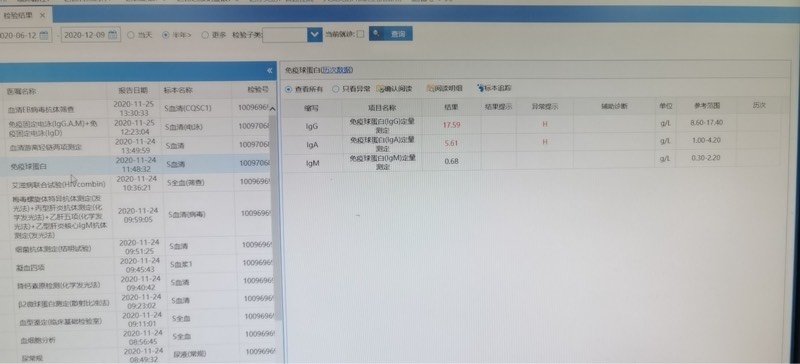
Task: Click the 检验子类 combo box field
Action: click(x=285, y=35)
